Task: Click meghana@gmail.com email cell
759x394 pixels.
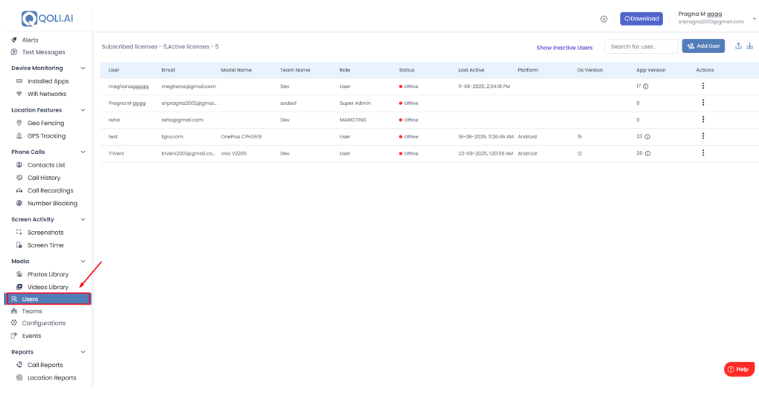Action: point(188,87)
